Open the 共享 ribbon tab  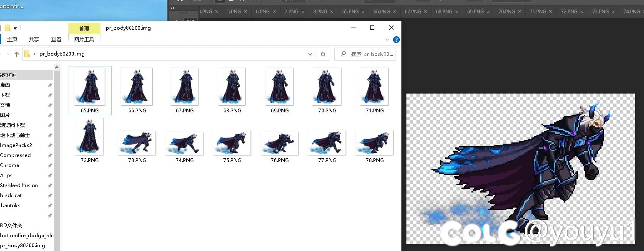[34, 39]
